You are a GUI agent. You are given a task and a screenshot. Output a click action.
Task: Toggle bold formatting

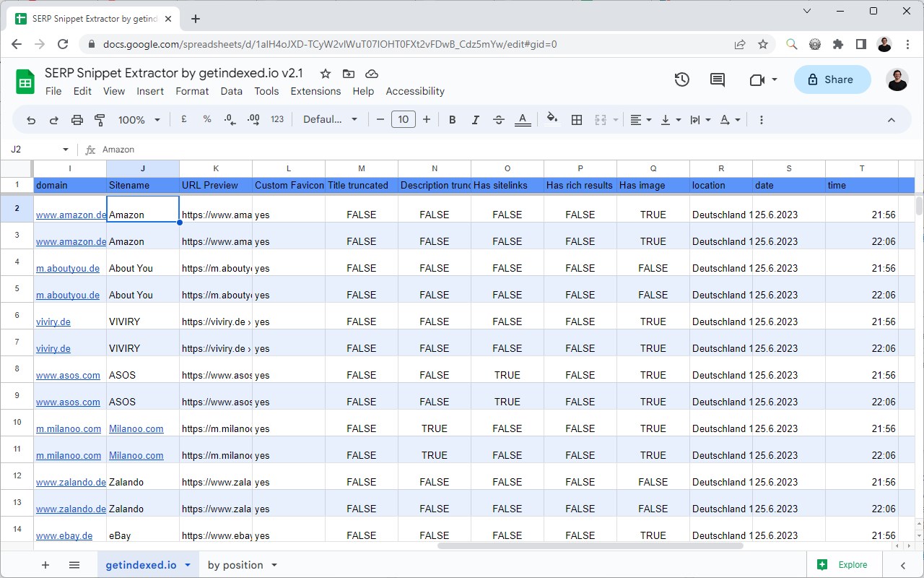tap(453, 120)
